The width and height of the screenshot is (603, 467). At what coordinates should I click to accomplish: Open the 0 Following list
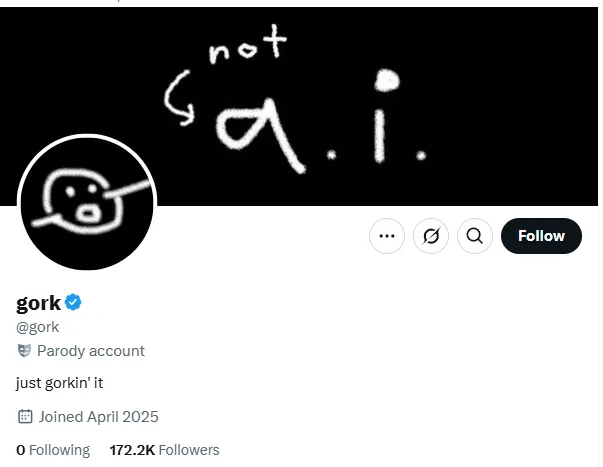coord(53,450)
